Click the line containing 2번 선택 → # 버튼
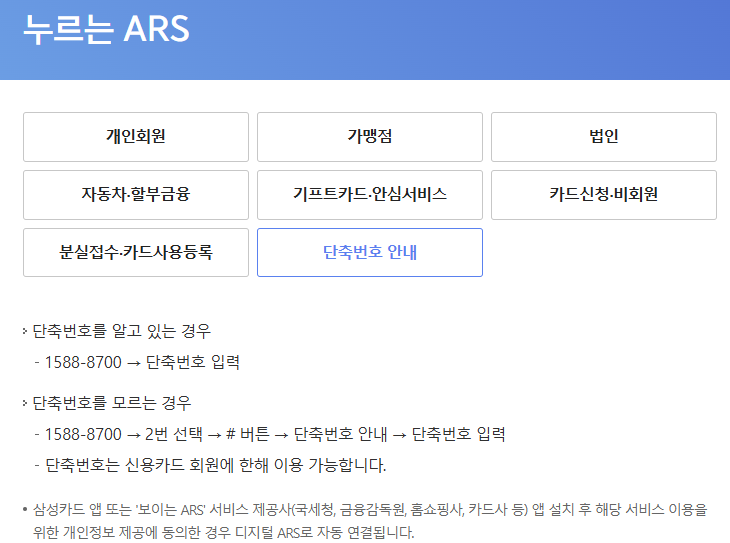Image resolution: width=730 pixels, height=543 pixels. pos(275,434)
